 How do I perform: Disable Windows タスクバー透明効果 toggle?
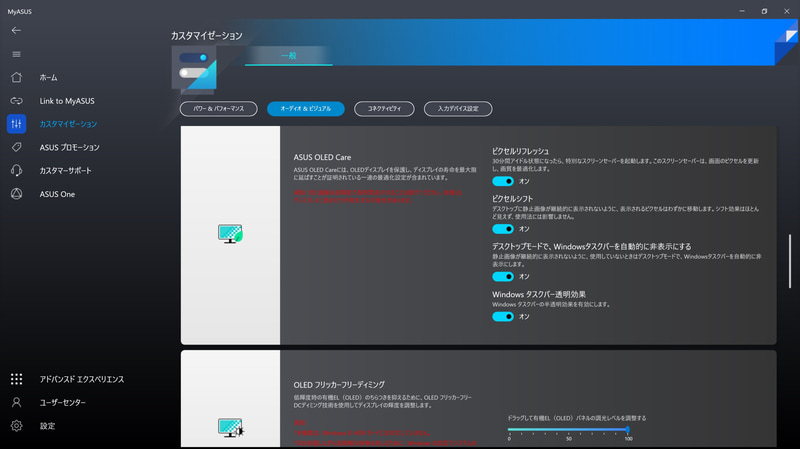[x=503, y=316]
